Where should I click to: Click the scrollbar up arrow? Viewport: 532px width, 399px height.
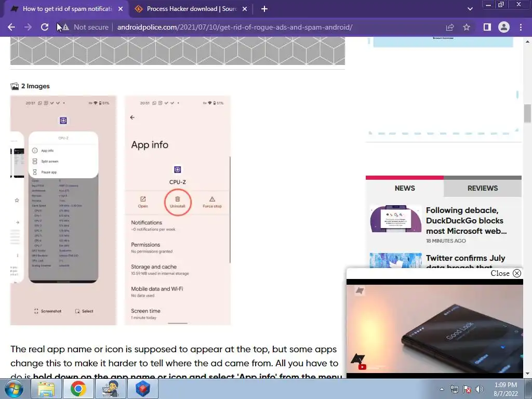coord(528,41)
